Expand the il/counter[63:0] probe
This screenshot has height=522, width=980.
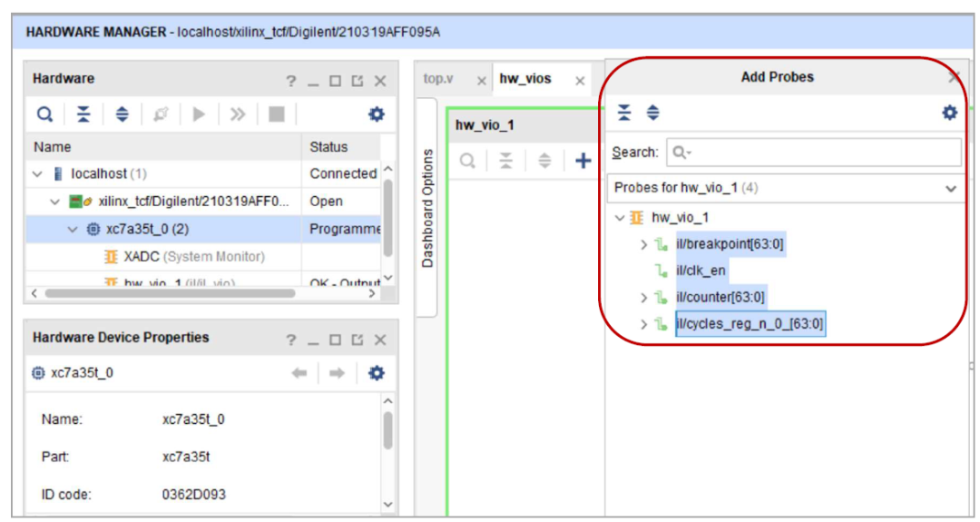pyautogui.click(x=644, y=298)
